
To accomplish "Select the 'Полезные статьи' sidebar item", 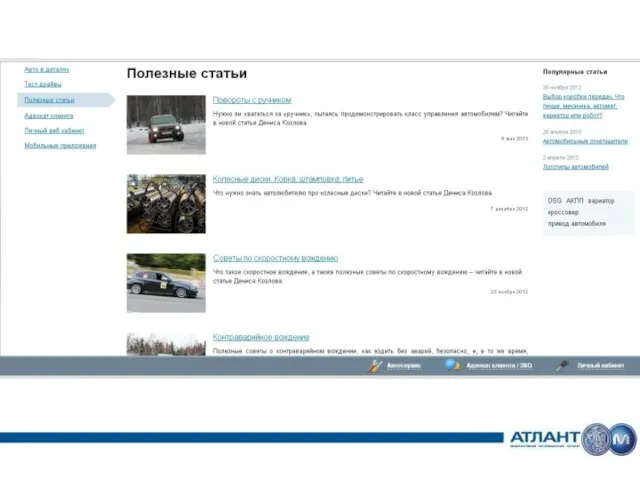I will (x=50, y=100).
